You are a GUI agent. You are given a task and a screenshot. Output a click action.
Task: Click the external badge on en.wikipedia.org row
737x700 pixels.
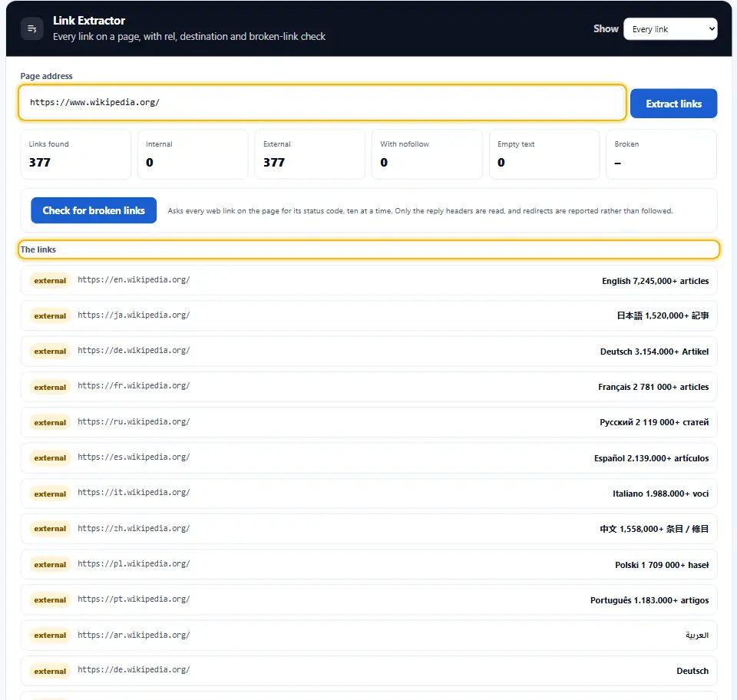(50, 280)
